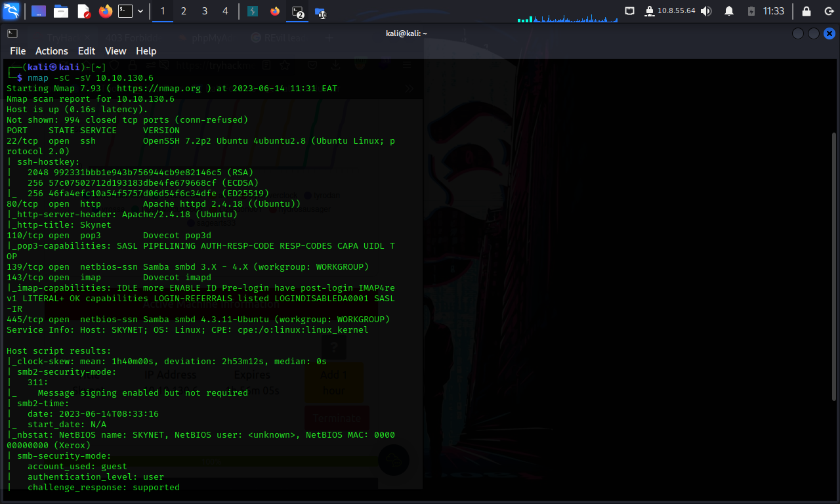The width and height of the screenshot is (840, 504).
Task: Open the View menu in terminal
Action: click(x=115, y=51)
